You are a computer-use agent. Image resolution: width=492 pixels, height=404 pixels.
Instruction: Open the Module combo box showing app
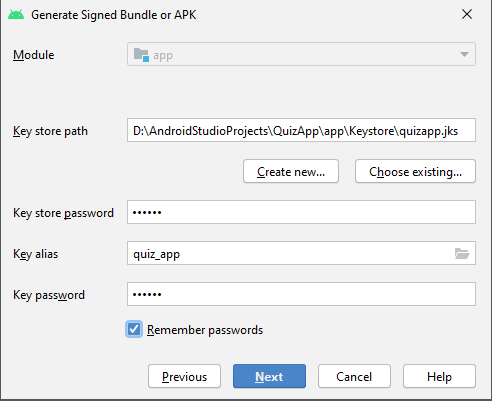click(301, 54)
